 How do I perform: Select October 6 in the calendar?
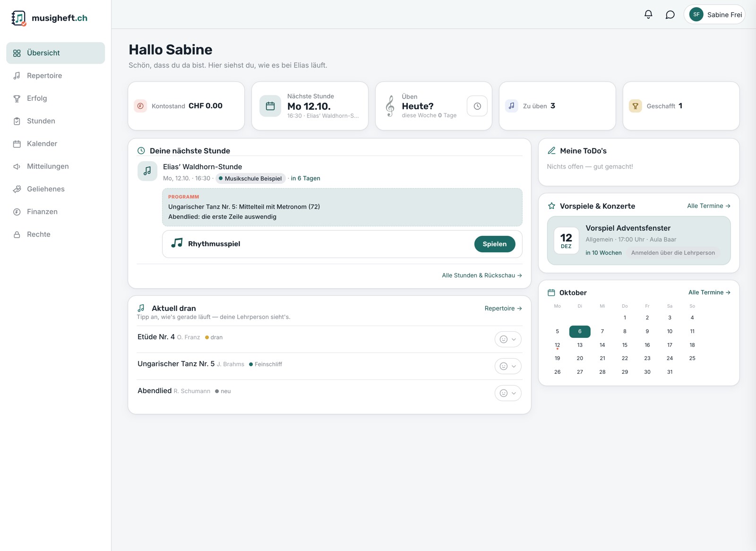click(x=580, y=331)
